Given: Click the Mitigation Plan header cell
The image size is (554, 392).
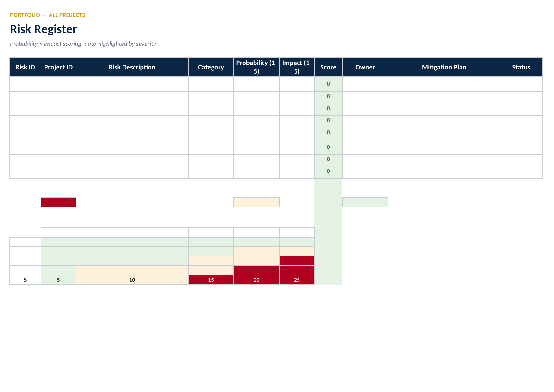Looking at the screenshot, I should 444,67.
